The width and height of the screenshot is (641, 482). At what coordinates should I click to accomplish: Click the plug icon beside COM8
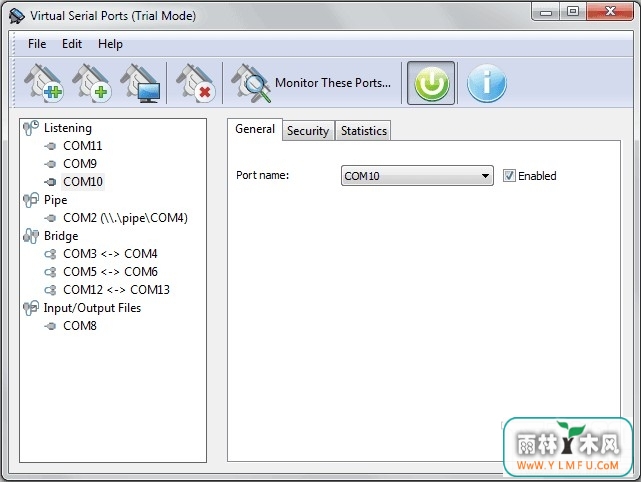(50, 326)
